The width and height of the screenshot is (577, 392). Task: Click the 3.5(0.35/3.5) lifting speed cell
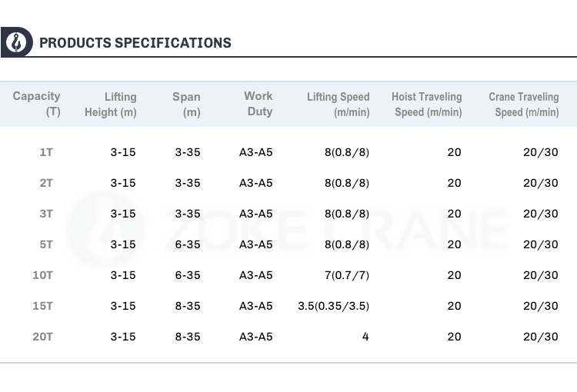(333, 306)
